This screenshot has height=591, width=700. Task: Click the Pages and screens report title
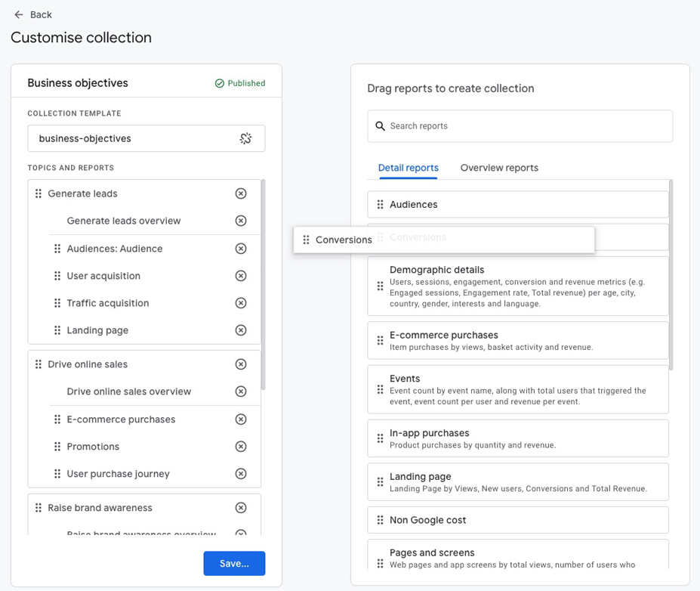[432, 552]
